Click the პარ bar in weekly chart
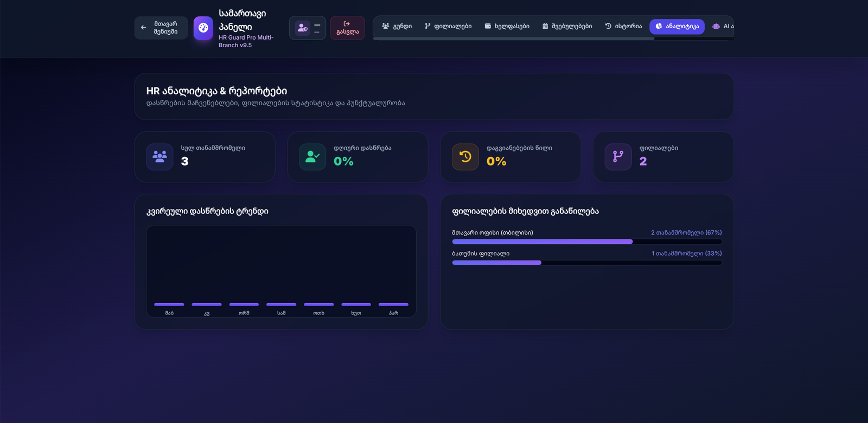Viewport: 868px width, 423px height. (393, 305)
